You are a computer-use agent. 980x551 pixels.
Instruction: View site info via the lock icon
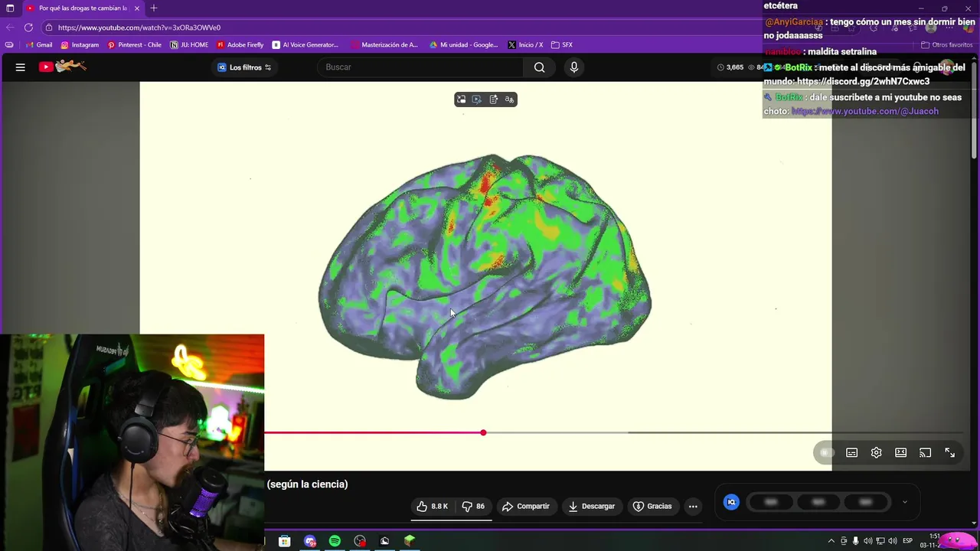[x=49, y=28]
